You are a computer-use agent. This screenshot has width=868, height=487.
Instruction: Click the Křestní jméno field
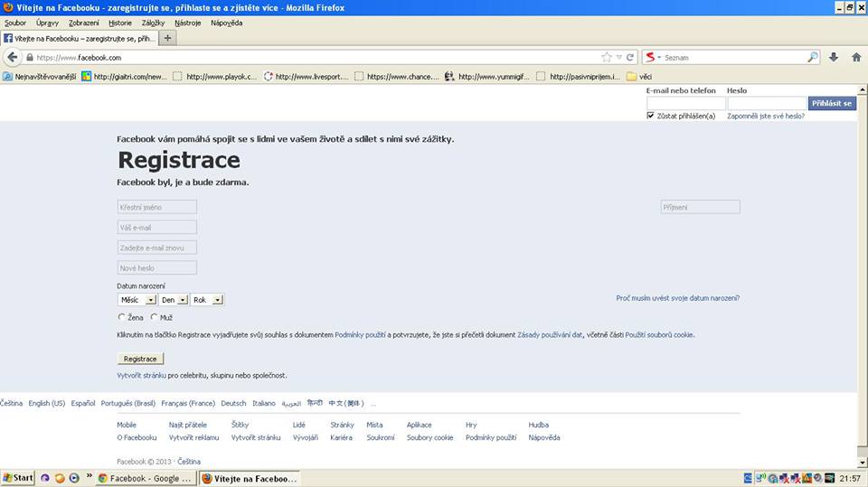[156, 207]
